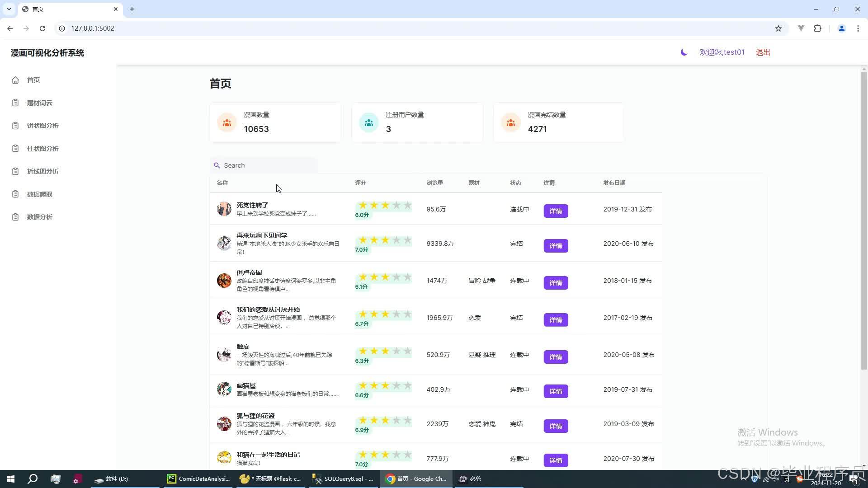Bookmark page with star icon

(x=778, y=28)
